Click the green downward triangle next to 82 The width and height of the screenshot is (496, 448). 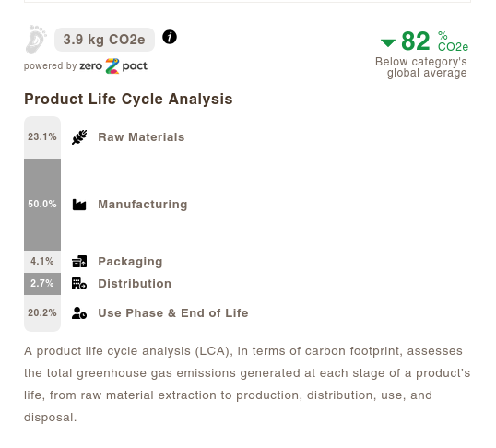point(388,42)
